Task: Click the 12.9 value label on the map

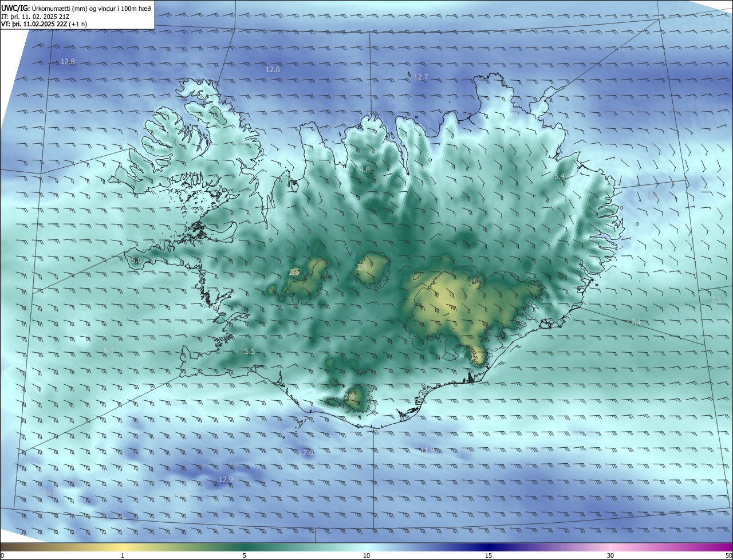Action: [x=226, y=479]
